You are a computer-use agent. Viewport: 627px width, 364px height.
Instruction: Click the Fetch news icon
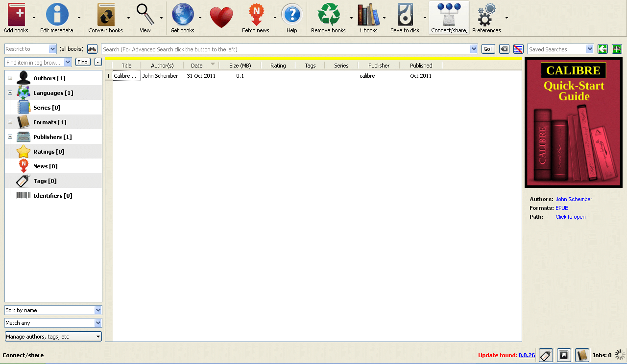(256, 15)
